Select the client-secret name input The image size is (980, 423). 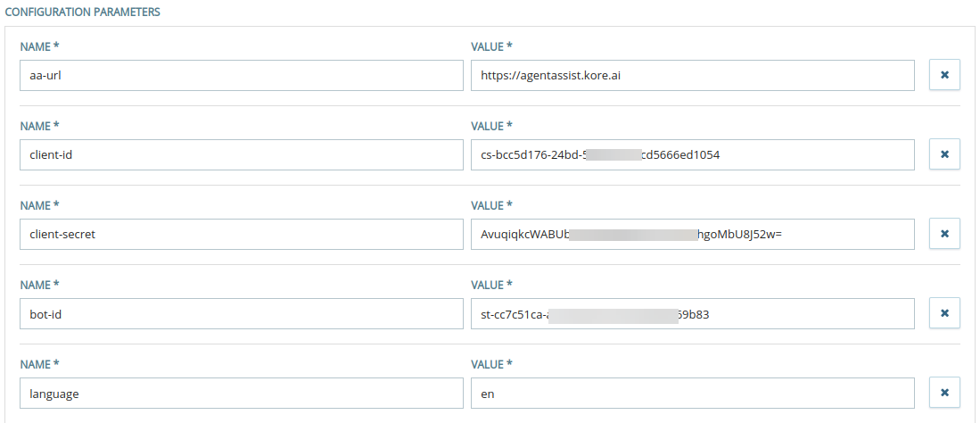235,234
